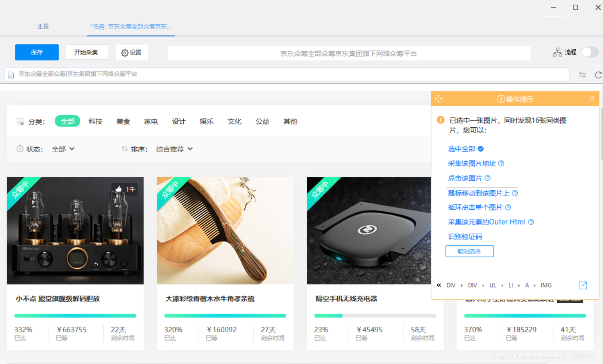Click the task name field at the top
The image size is (603, 364).
click(349, 53)
